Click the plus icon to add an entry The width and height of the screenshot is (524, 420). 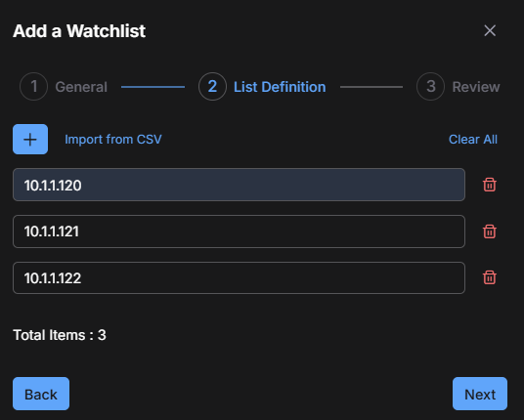(30, 140)
